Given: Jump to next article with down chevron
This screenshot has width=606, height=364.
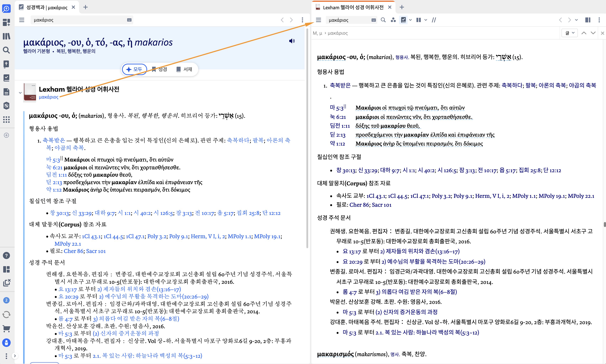Looking at the screenshot, I should (593, 33).
